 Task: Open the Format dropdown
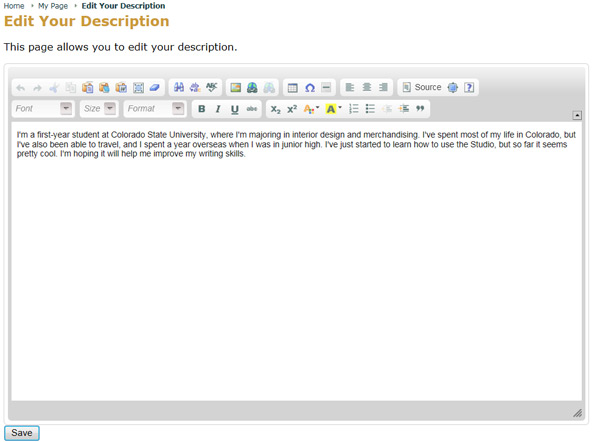click(x=155, y=109)
